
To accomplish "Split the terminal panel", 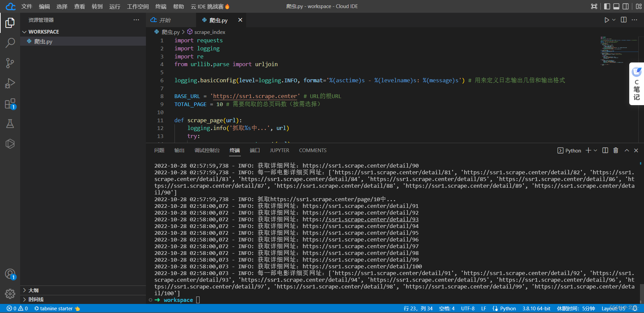I will [605, 150].
